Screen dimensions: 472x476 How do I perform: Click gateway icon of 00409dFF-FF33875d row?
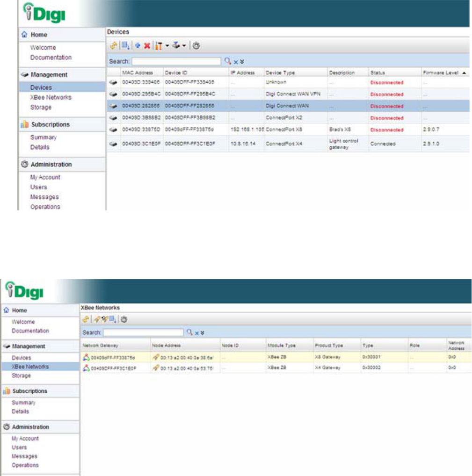(x=86, y=357)
